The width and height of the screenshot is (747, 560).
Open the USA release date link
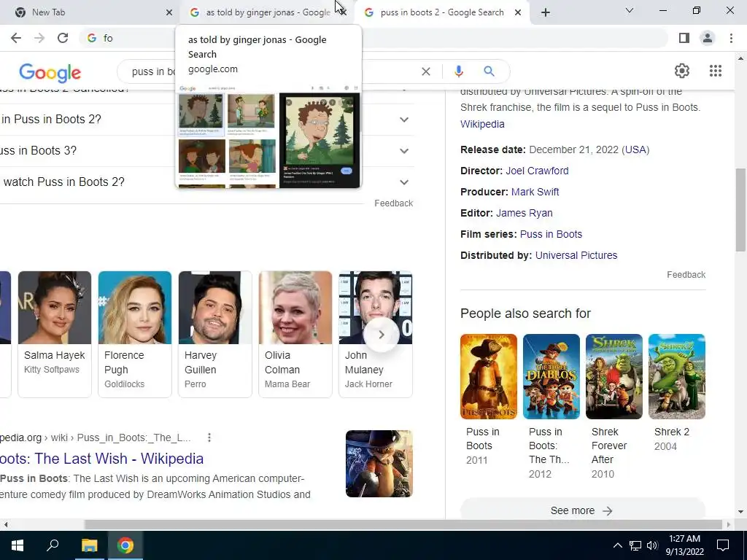click(x=635, y=149)
